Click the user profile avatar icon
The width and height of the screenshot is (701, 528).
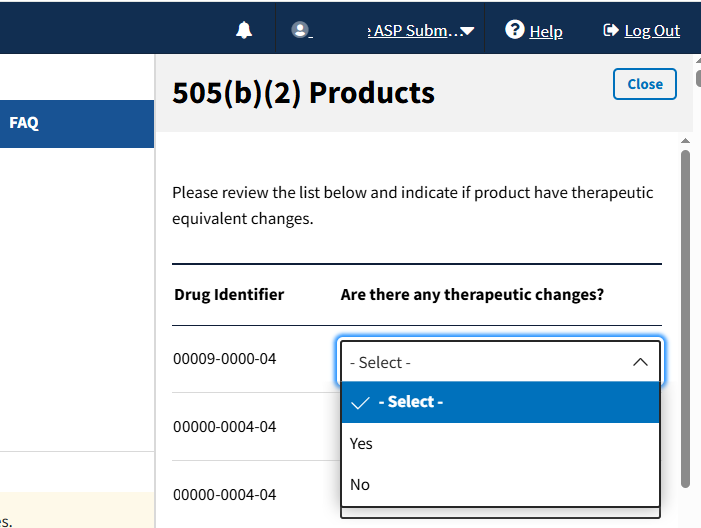point(299,31)
